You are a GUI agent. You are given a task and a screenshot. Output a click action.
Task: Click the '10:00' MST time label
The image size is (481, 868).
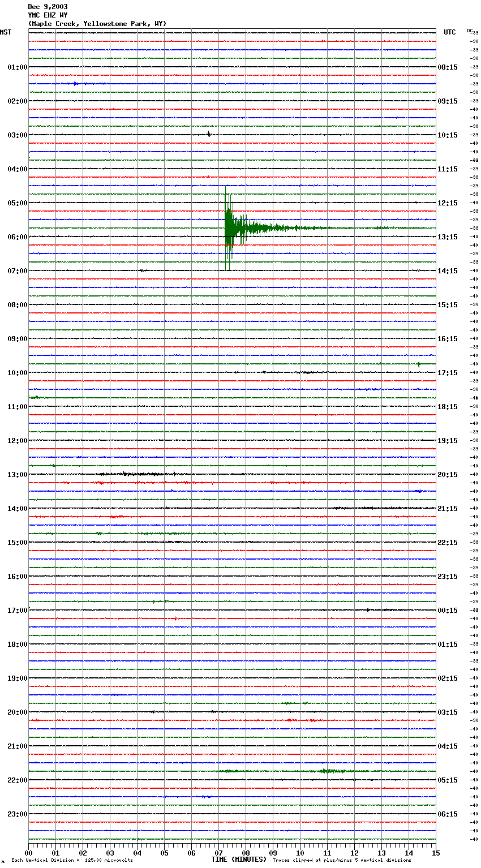(x=18, y=373)
